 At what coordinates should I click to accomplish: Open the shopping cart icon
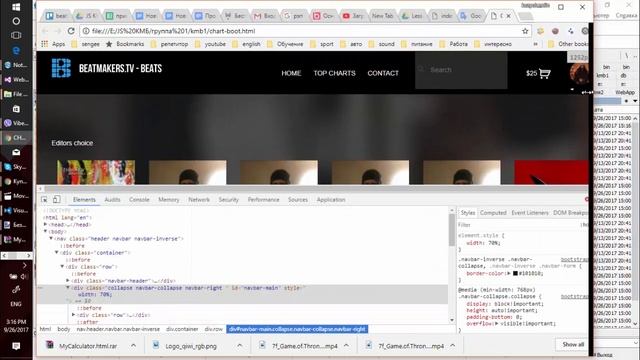coord(544,73)
